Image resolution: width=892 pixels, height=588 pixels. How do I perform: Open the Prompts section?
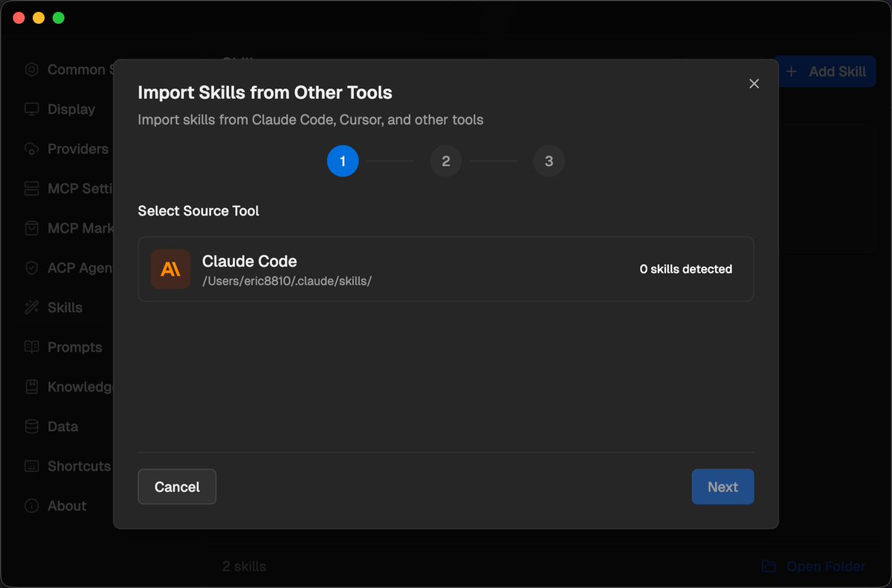(x=31, y=347)
